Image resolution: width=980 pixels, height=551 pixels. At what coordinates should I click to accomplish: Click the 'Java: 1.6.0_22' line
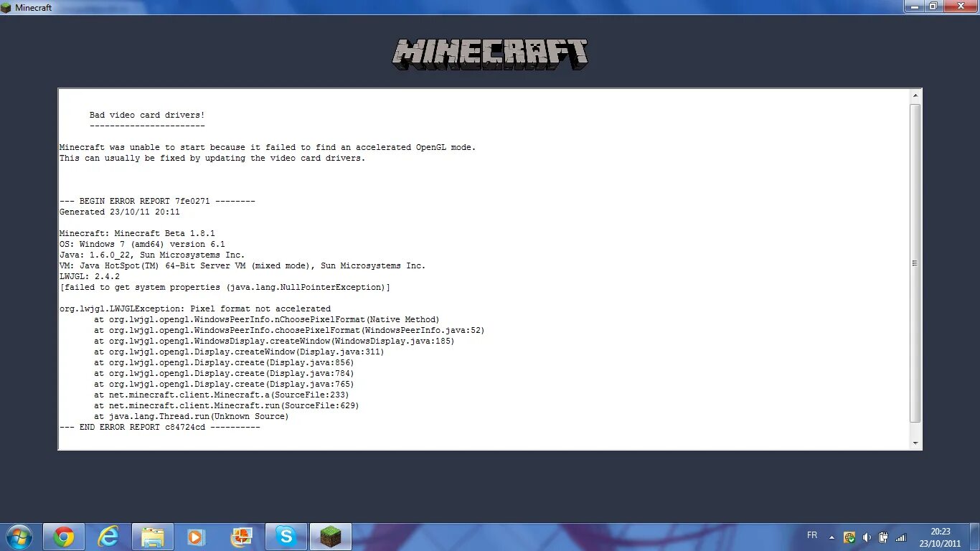coord(152,255)
